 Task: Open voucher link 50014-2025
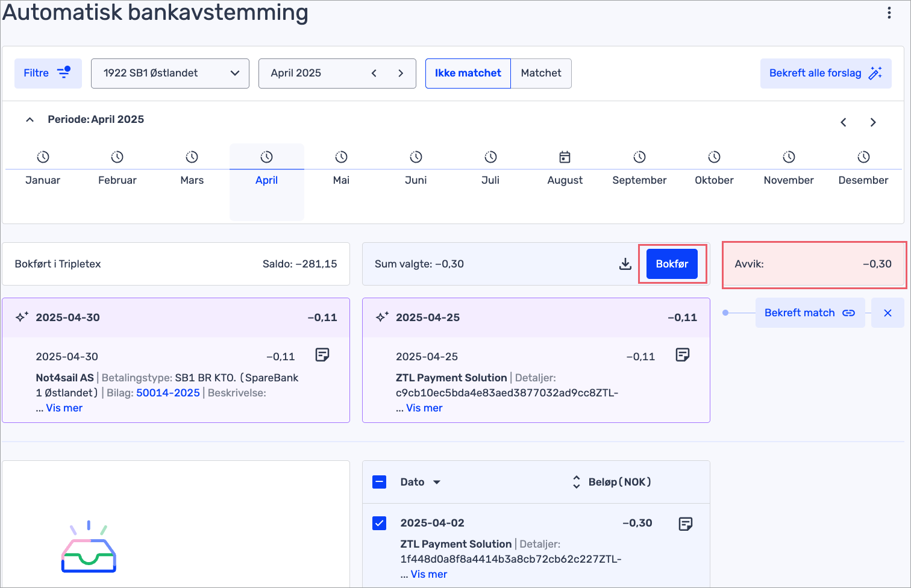[168, 393]
